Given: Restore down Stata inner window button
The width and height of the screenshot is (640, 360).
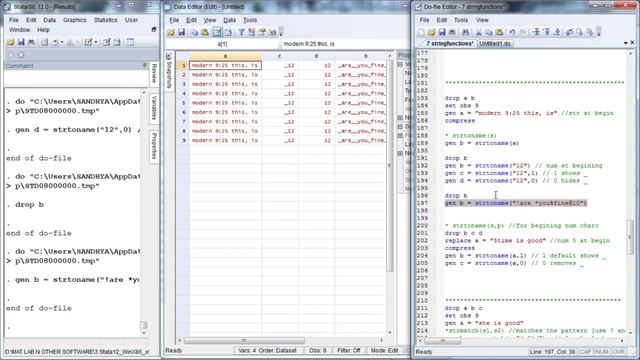Looking at the screenshot, I should point(154,29).
